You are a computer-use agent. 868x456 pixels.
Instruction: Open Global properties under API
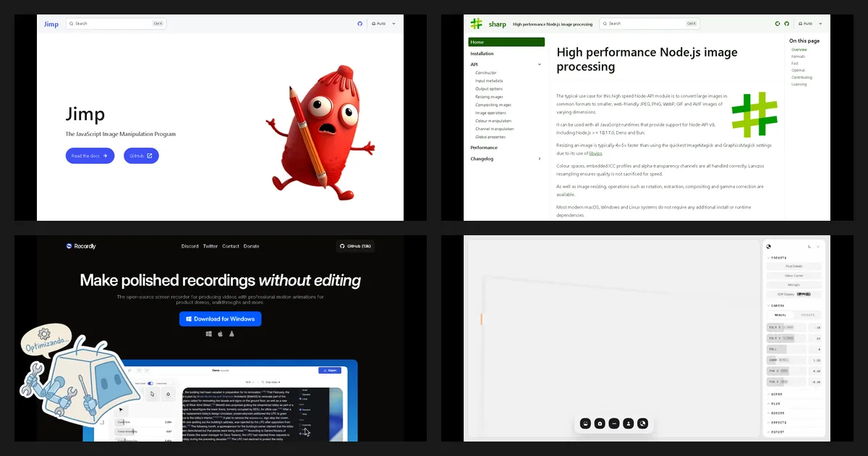(x=490, y=137)
